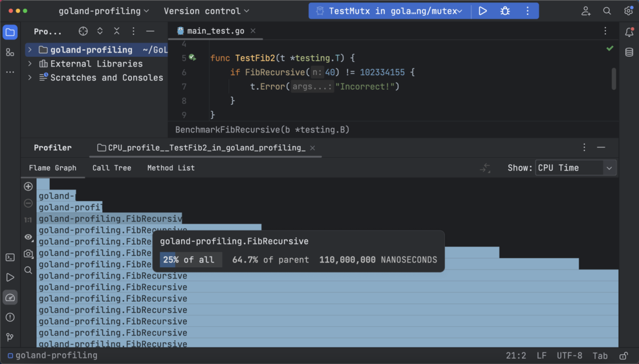Open the goland-profiling project dropdown
The height and width of the screenshot is (364, 639).
[104, 11]
